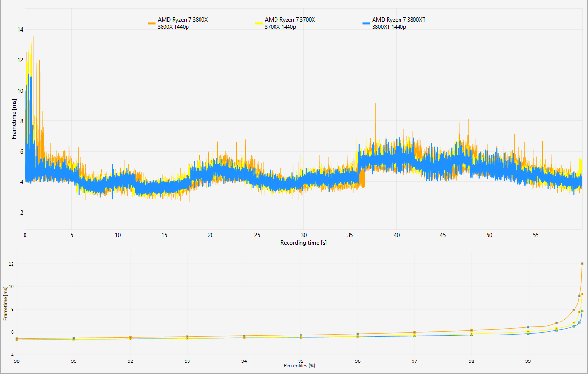The width and height of the screenshot is (588, 374).
Task: Select the 90 percentile data point marker
Action: click(17, 339)
